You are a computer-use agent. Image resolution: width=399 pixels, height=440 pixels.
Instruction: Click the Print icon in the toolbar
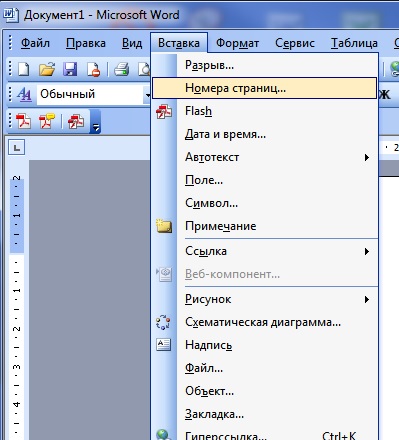[x=121, y=69]
